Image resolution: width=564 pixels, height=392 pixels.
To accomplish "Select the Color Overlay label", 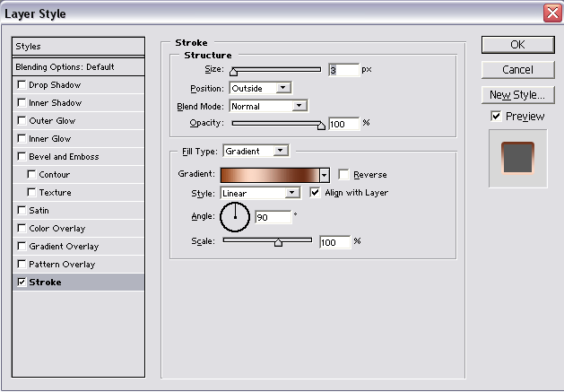I will 57,228.
